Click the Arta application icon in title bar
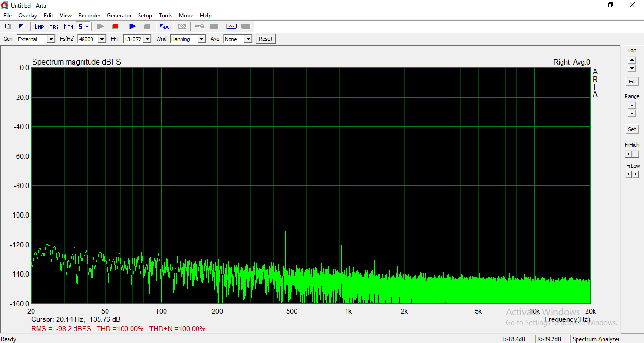The width and height of the screenshot is (644, 343). point(5,5)
